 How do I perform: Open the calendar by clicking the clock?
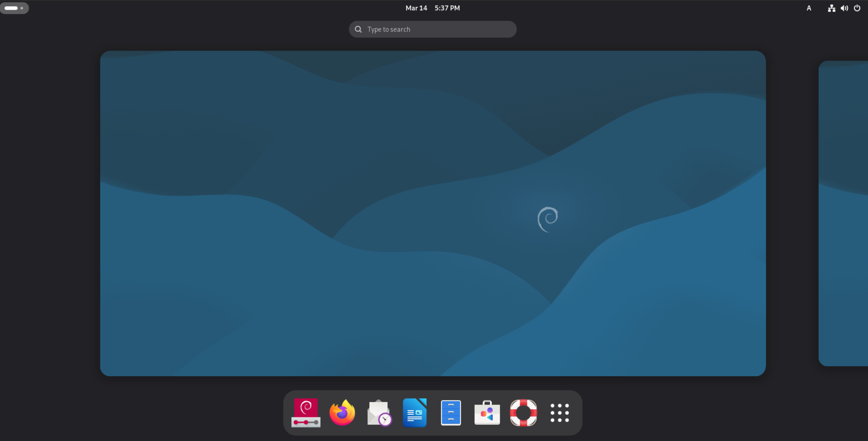(x=432, y=8)
